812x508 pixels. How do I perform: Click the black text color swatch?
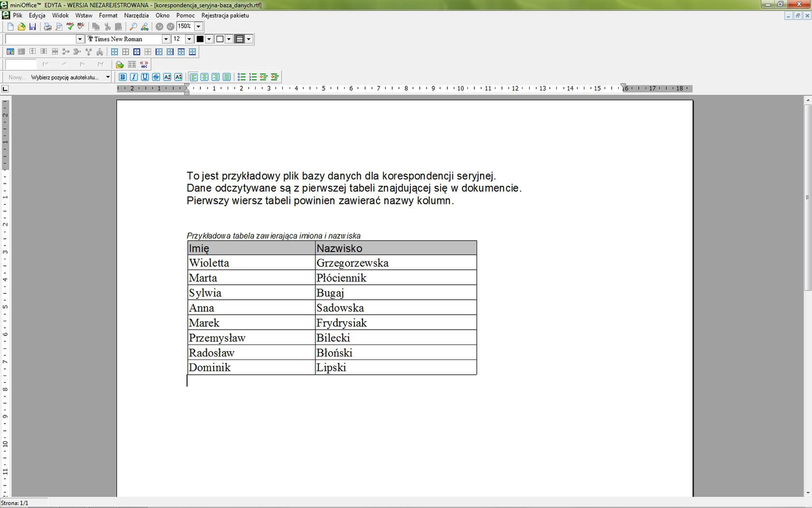[x=200, y=39]
